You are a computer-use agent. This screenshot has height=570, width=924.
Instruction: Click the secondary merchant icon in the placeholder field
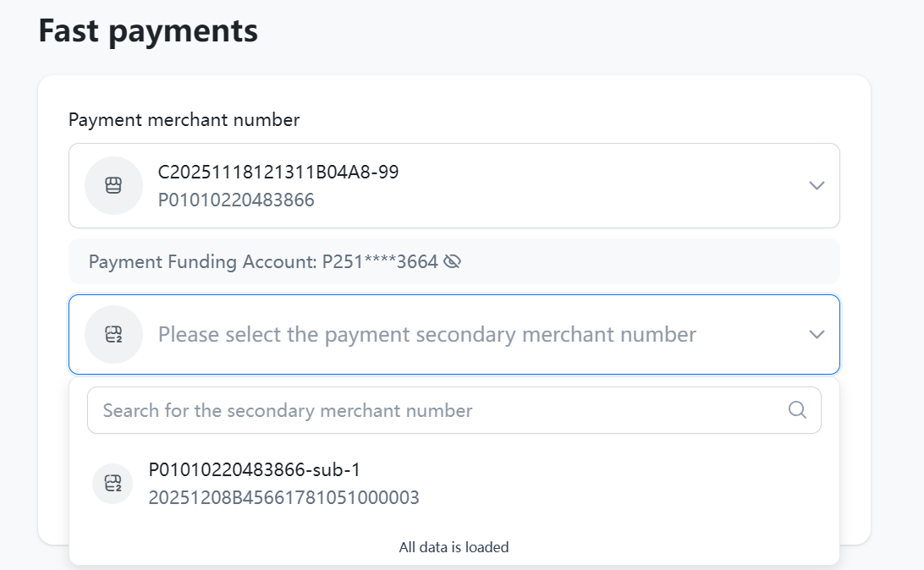coord(113,334)
